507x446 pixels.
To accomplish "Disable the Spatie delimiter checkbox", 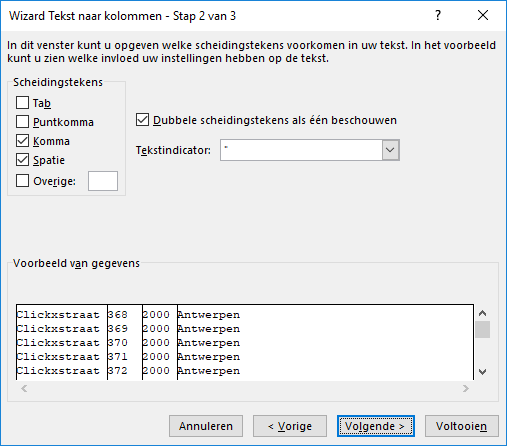I will pos(22,160).
